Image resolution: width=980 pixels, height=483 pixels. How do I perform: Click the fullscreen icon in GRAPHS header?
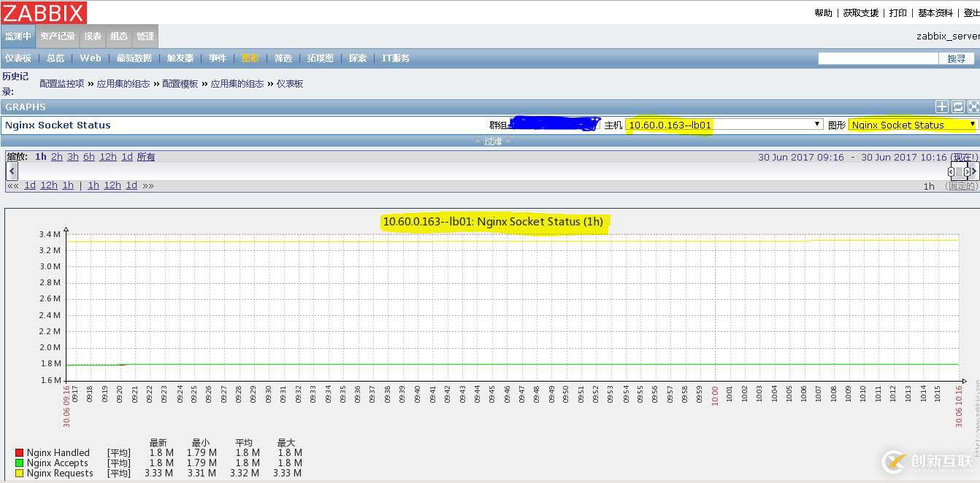pos(973,107)
